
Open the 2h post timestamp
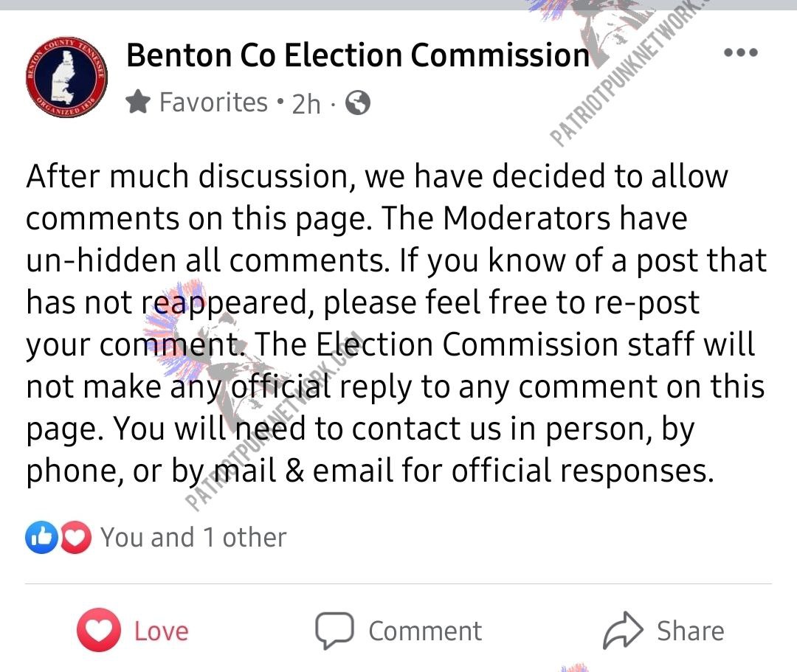(x=306, y=103)
